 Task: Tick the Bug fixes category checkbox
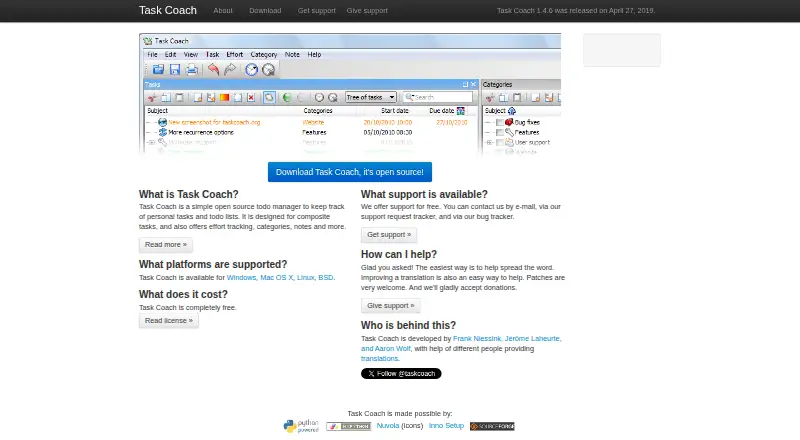(x=500, y=123)
